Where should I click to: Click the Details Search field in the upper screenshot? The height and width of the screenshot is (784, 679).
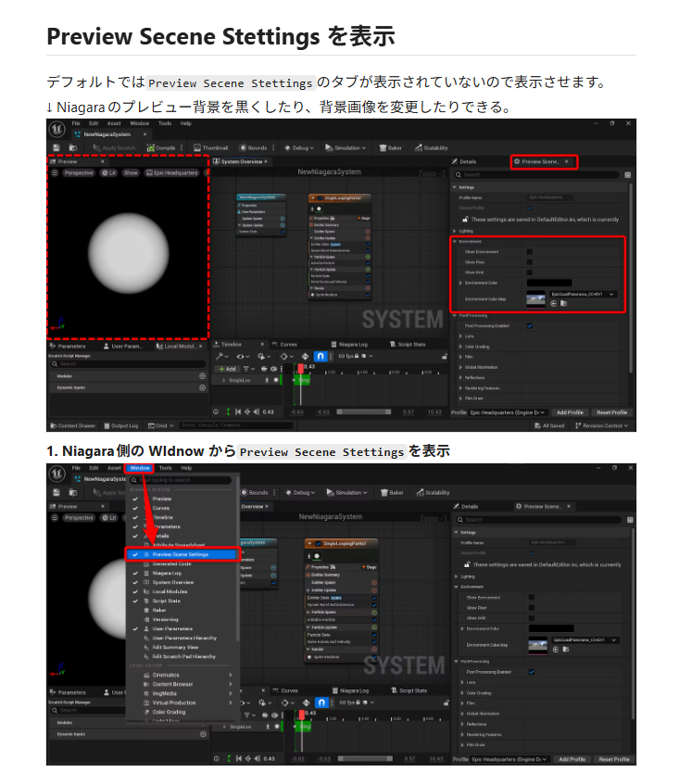537,174
